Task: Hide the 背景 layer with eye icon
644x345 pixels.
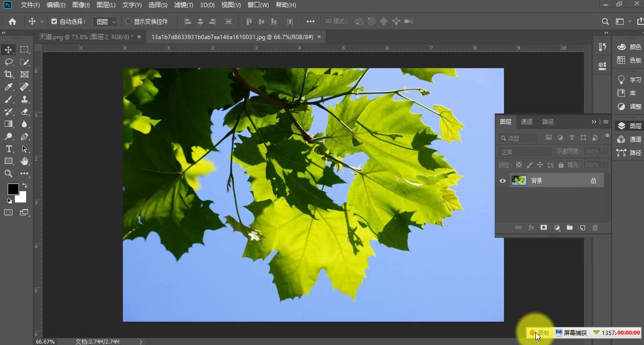Action: pyautogui.click(x=503, y=181)
